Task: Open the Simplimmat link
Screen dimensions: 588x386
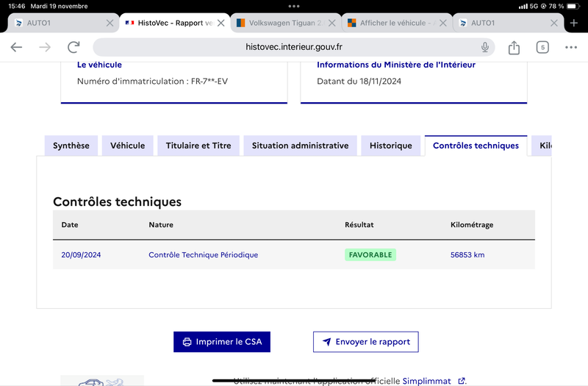Action: click(x=426, y=381)
